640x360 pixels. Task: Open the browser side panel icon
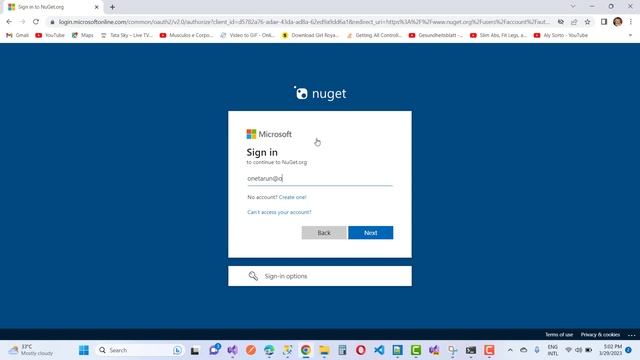click(604, 22)
